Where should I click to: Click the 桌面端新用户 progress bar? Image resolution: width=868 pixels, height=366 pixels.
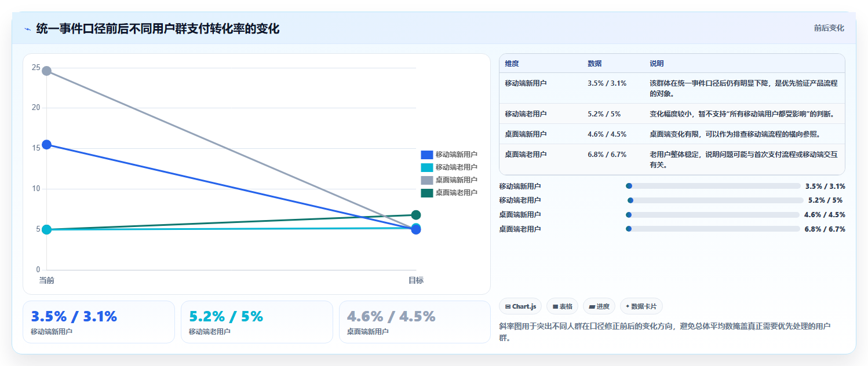(712, 214)
